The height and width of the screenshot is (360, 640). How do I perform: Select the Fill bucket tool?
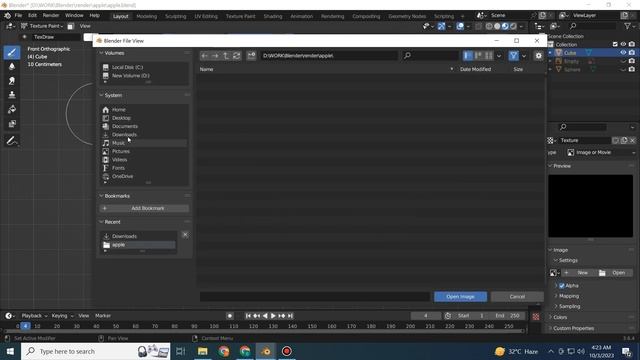point(12,109)
